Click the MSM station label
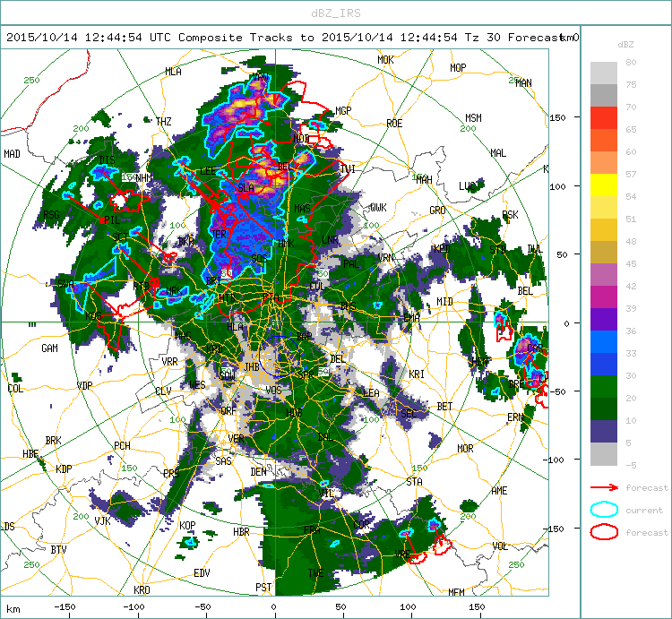The width and height of the screenshot is (672, 619). [x=474, y=118]
